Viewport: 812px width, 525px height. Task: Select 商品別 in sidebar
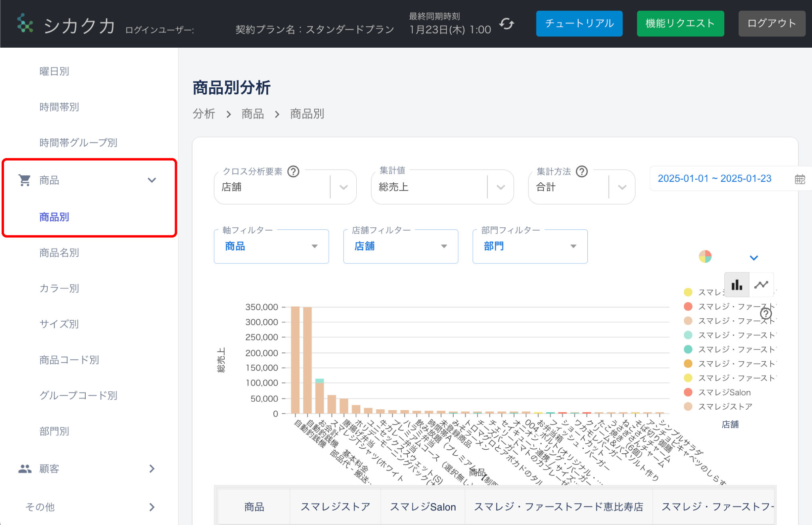54,217
